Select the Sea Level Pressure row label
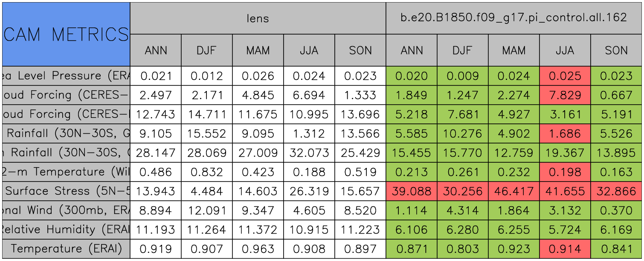 click(x=66, y=76)
